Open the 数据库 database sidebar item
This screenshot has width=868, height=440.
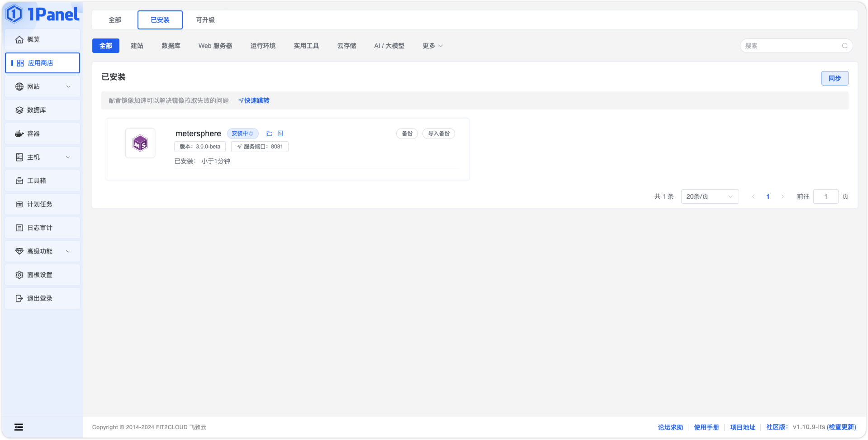tap(43, 110)
